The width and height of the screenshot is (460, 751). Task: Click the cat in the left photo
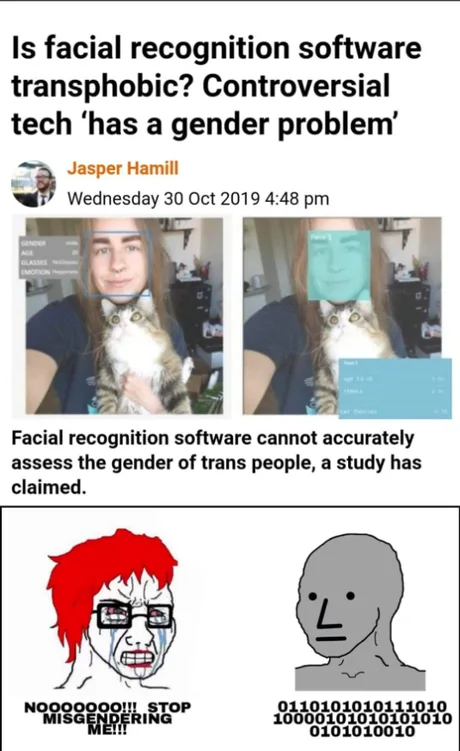(141, 354)
